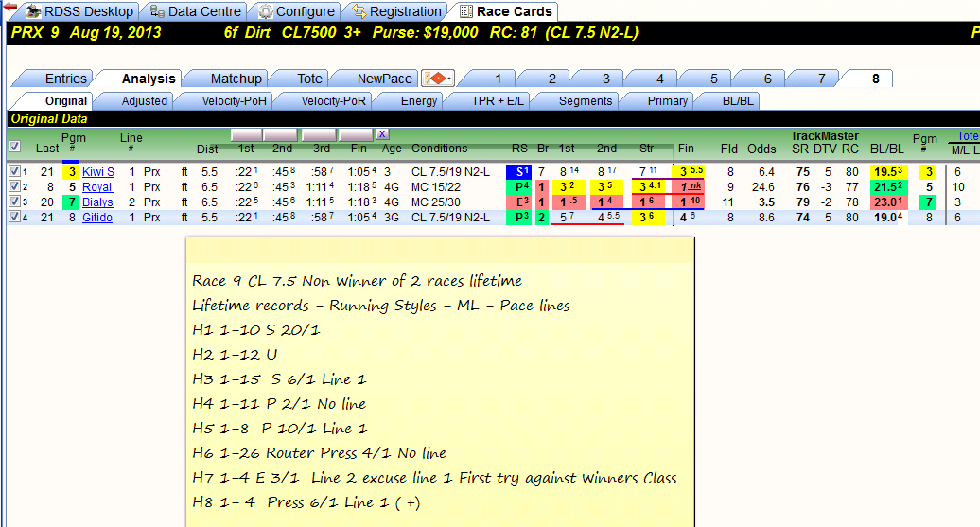This screenshot has height=527, width=980.
Task: Open the Bialys horse link
Action: point(97,202)
